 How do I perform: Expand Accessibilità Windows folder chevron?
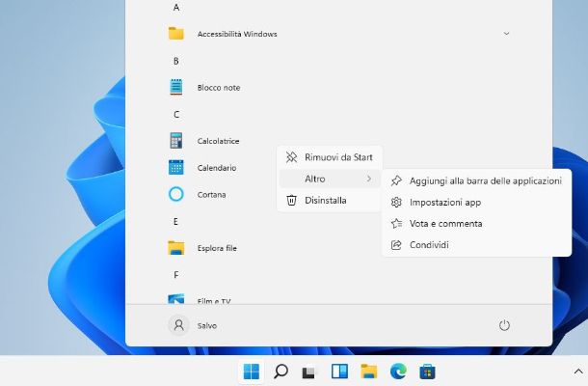pos(506,34)
